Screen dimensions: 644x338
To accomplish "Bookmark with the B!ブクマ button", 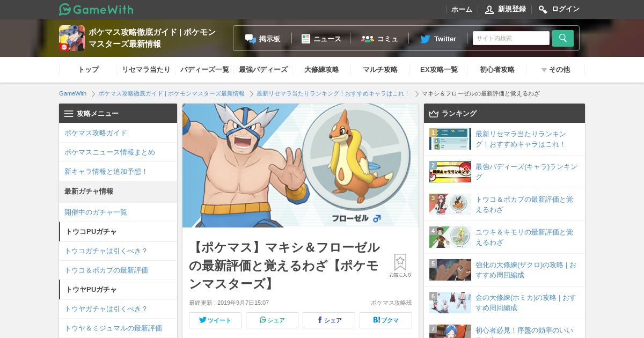I will coord(386,320).
